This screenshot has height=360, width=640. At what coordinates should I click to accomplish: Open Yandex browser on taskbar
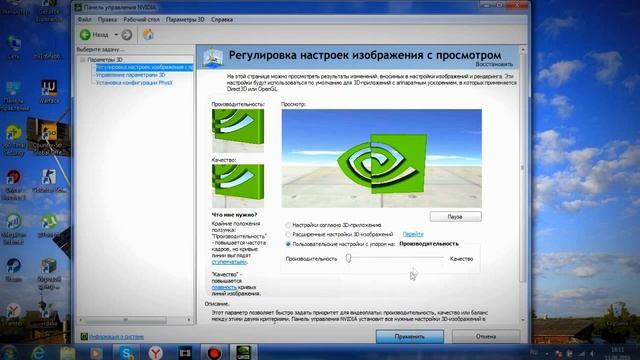(x=156, y=352)
